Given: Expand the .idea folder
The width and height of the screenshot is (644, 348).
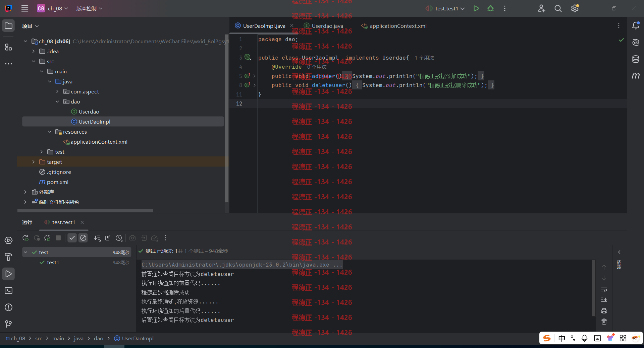Looking at the screenshot, I should [x=34, y=51].
